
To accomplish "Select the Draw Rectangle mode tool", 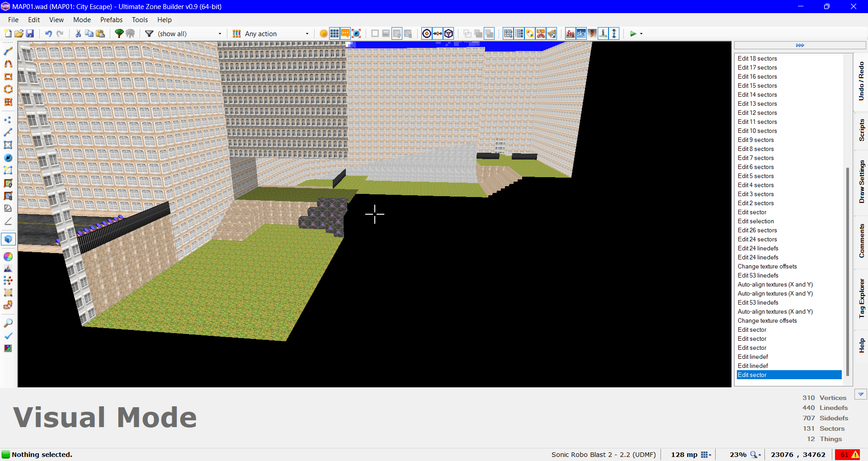I will pos(8,76).
